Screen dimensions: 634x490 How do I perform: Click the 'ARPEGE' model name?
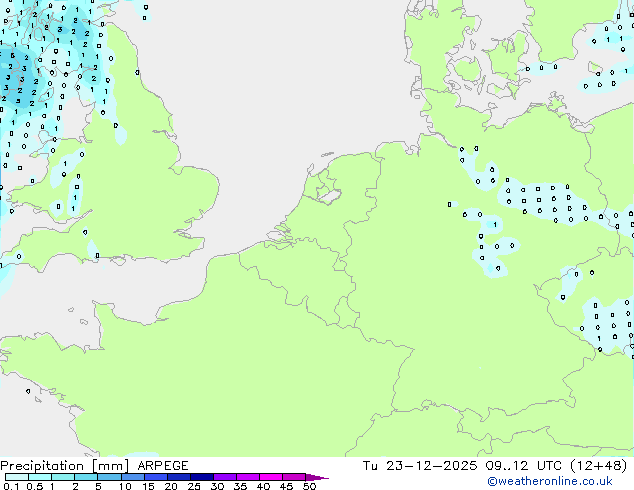point(163,466)
